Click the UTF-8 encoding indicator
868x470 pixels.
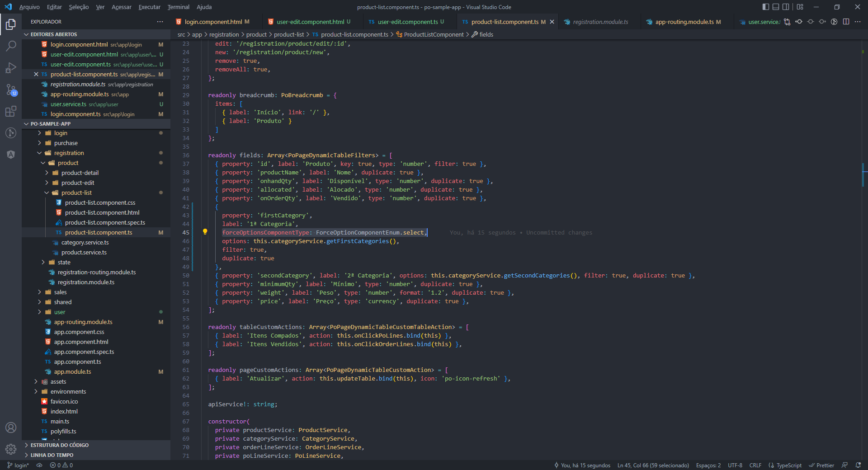[735, 465]
